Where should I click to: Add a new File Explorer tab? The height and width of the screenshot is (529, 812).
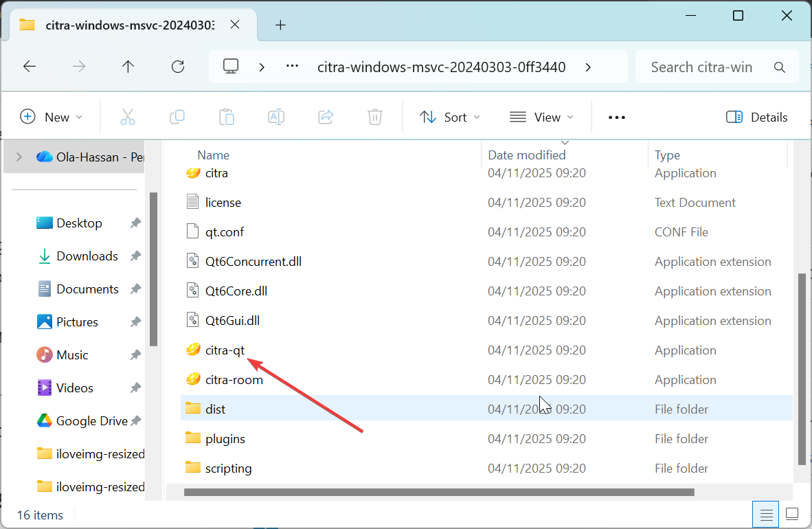(x=280, y=25)
